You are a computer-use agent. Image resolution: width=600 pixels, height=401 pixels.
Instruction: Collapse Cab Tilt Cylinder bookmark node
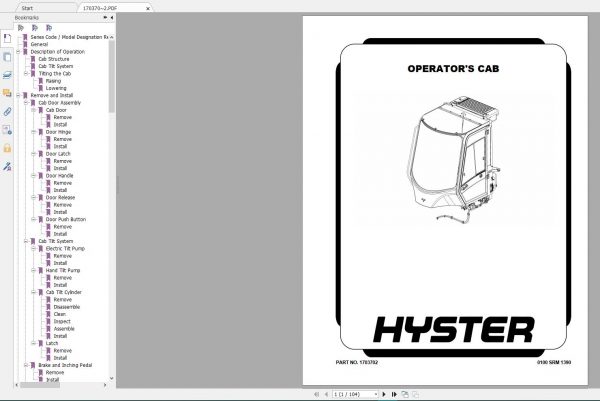coord(34,292)
